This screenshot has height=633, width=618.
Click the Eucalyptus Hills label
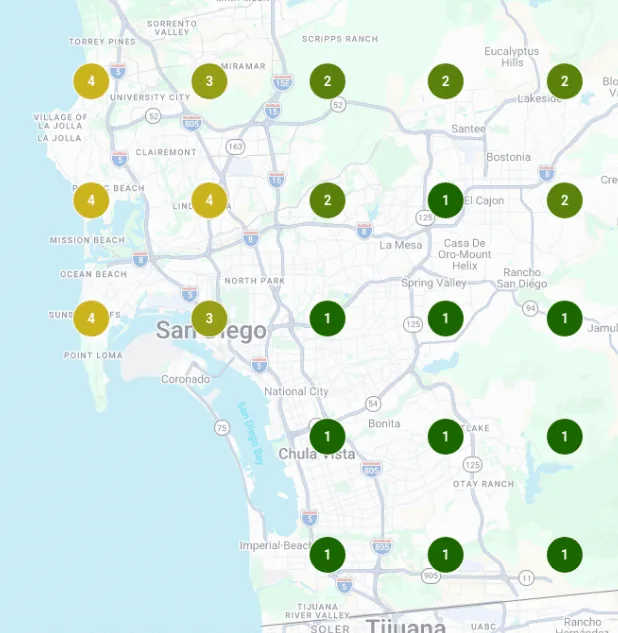[512, 57]
